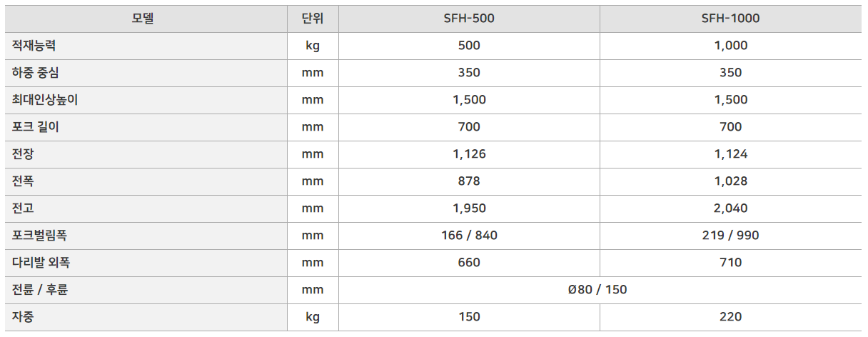Click the 1,124 value for SFH-1000
Screen dimensions: 868x337
coord(730,154)
